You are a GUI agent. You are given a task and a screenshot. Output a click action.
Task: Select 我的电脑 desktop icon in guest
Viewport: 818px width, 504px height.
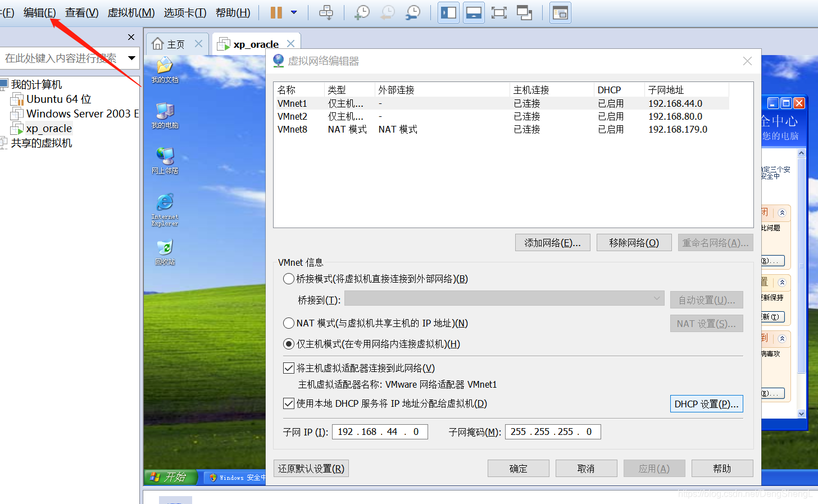pos(165,116)
